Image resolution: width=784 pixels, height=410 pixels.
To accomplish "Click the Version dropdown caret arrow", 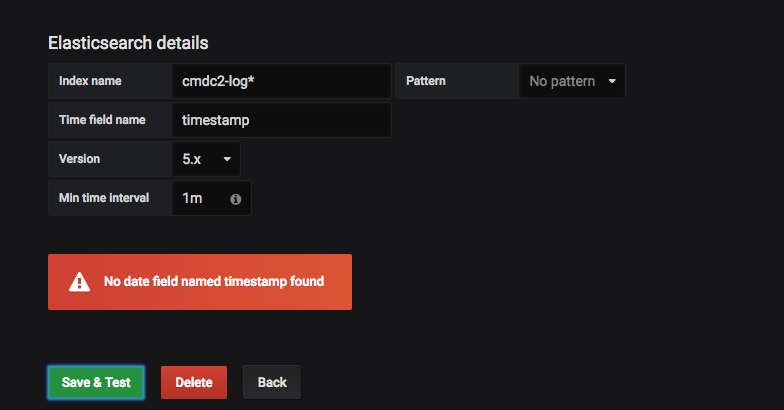I will pyautogui.click(x=227, y=159).
